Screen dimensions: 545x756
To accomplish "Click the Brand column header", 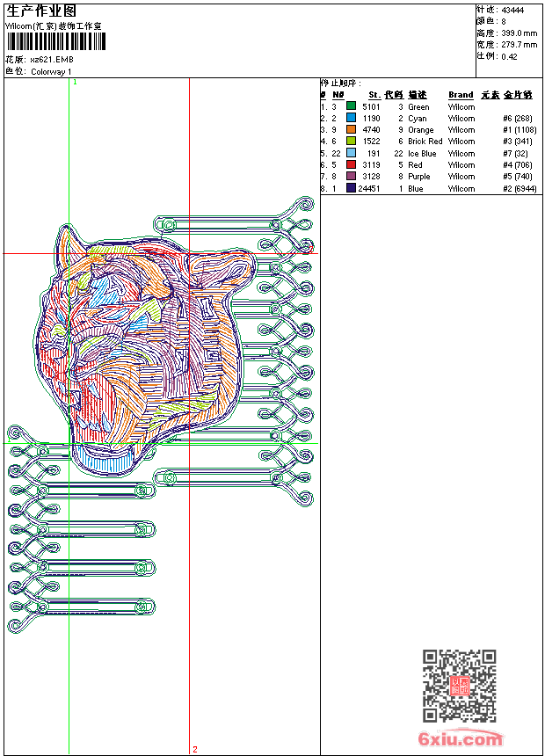I will coord(460,95).
